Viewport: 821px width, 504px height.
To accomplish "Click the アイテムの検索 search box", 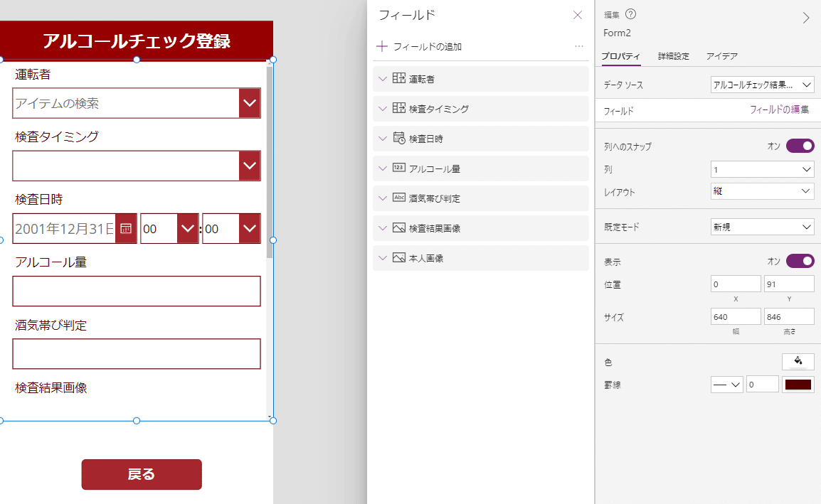I will 126,103.
